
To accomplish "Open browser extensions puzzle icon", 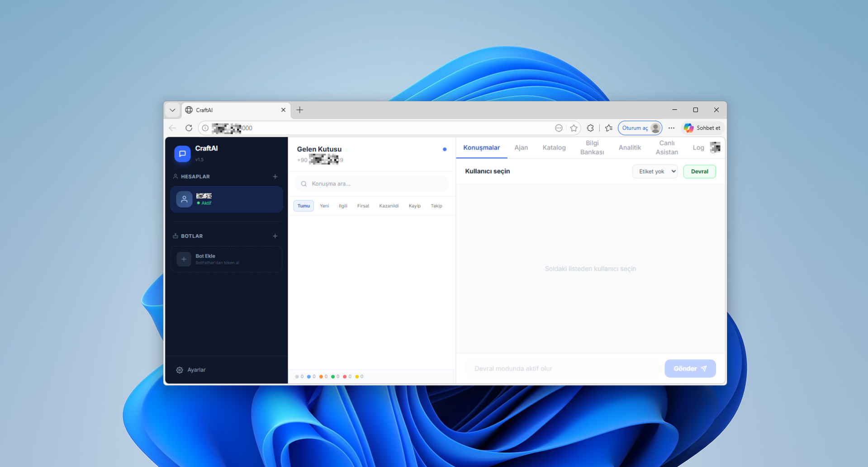I will tap(590, 128).
